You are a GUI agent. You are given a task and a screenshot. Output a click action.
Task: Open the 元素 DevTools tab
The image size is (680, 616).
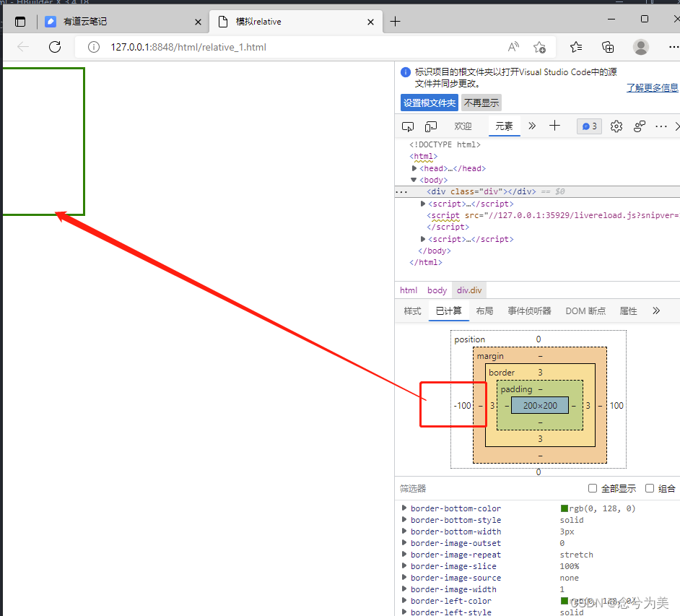click(x=504, y=126)
